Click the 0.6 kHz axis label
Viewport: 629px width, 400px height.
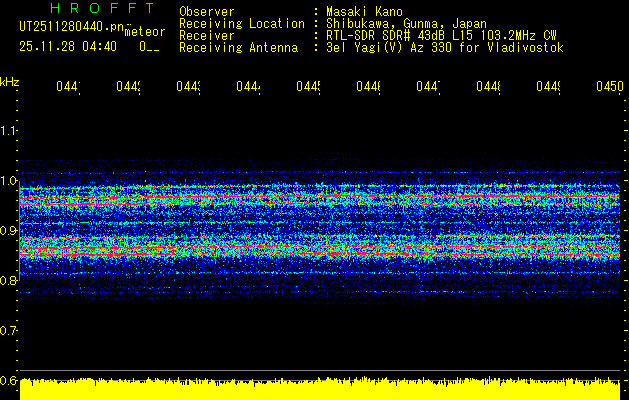click(x=9, y=381)
